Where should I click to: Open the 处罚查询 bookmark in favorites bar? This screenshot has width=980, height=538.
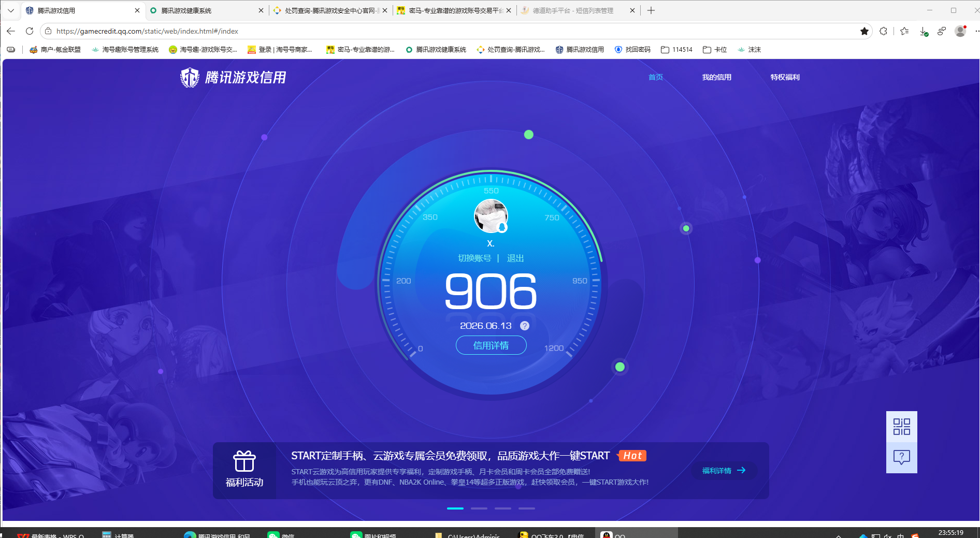(x=511, y=50)
